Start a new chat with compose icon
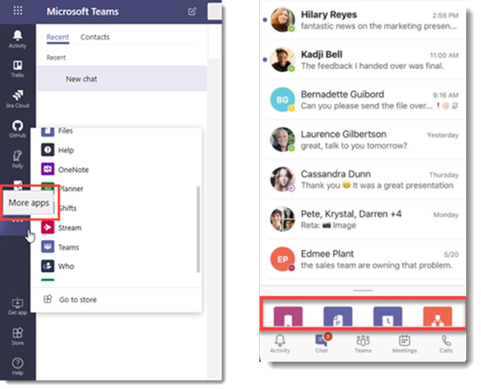The width and height of the screenshot is (481, 389). 192,12
